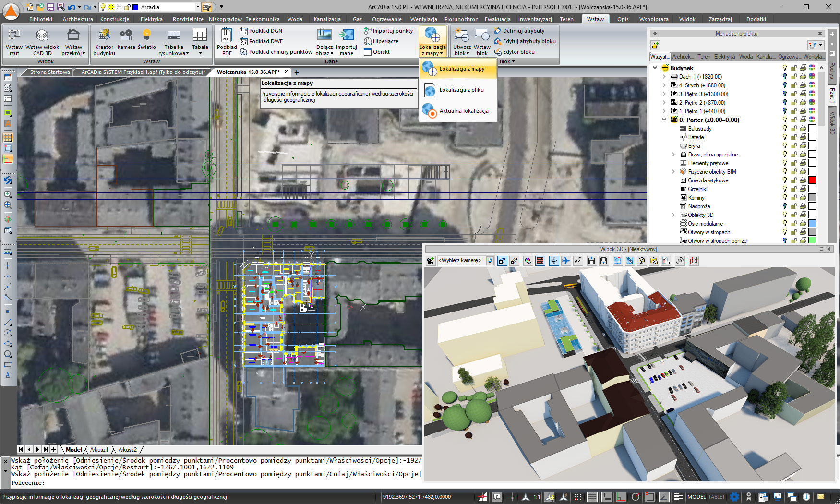Viewport: 840px width, 504px height.
Task: Toggle visibility bulb for Grzejniki row
Action: coord(785,189)
